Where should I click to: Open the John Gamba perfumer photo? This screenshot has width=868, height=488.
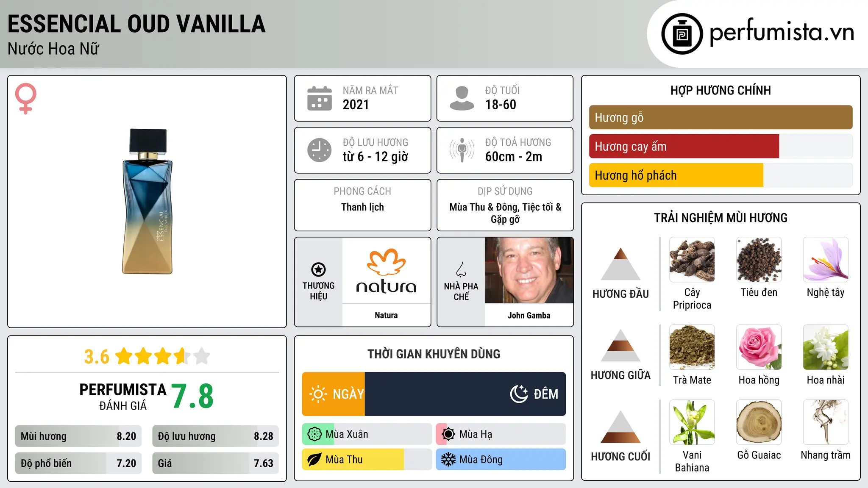529,270
